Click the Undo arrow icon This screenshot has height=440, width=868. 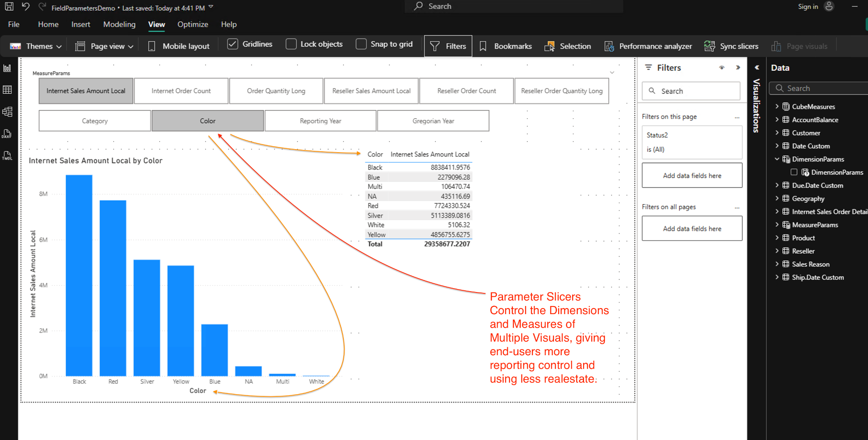tap(25, 7)
